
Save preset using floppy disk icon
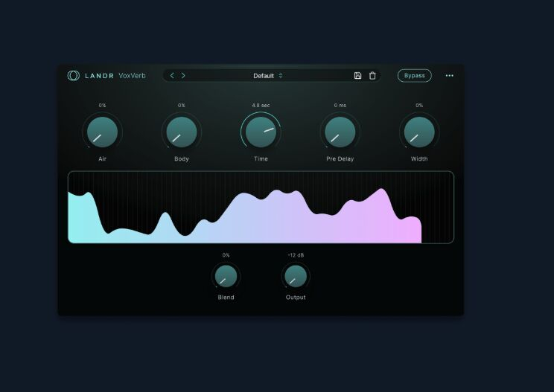tap(357, 75)
